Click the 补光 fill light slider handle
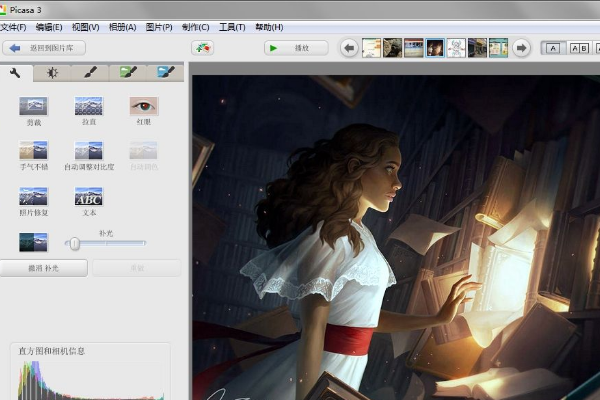The width and height of the screenshot is (600, 400). coord(75,243)
